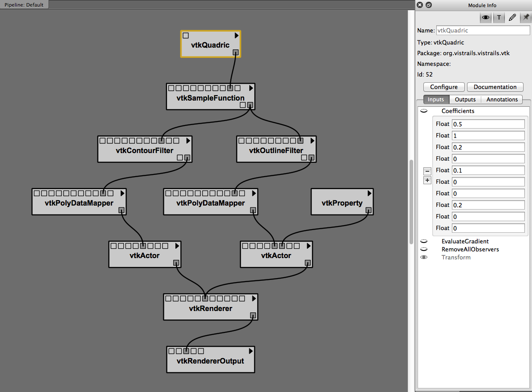Screen dimensions: 532x392
Task: Click the eye icon in Module Info toolbar
Action: [x=485, y=17]
